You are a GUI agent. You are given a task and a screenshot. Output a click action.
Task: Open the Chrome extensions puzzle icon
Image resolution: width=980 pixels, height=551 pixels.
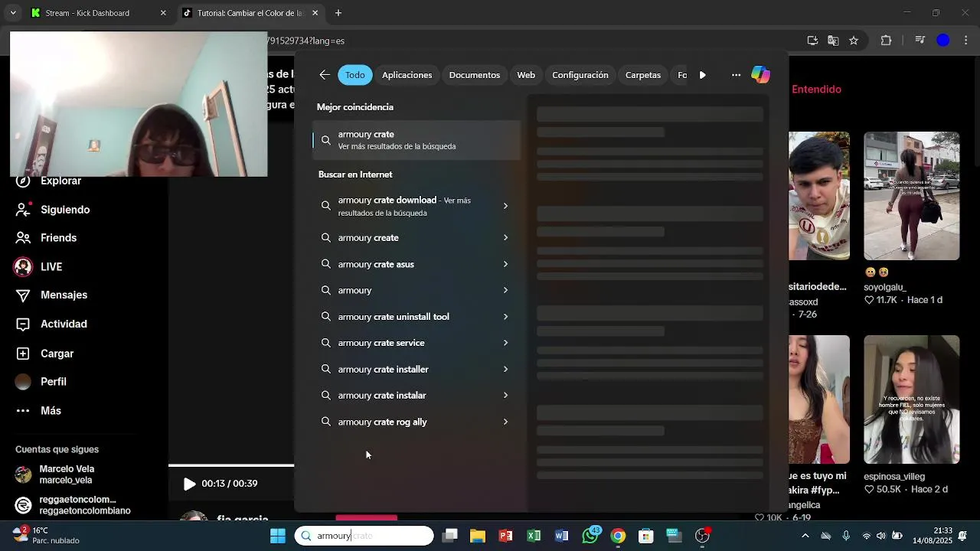click(886, 41)
